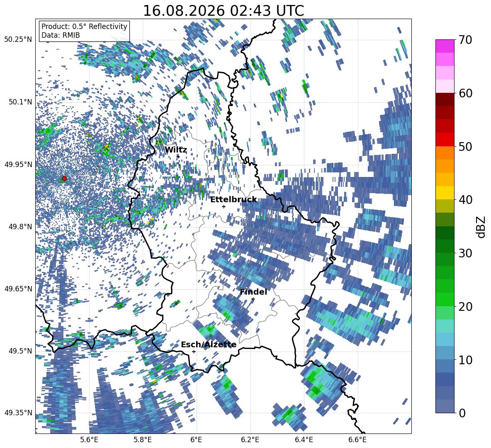Click the dBZ colorbar axis label
491x448 pixels.
481,227
